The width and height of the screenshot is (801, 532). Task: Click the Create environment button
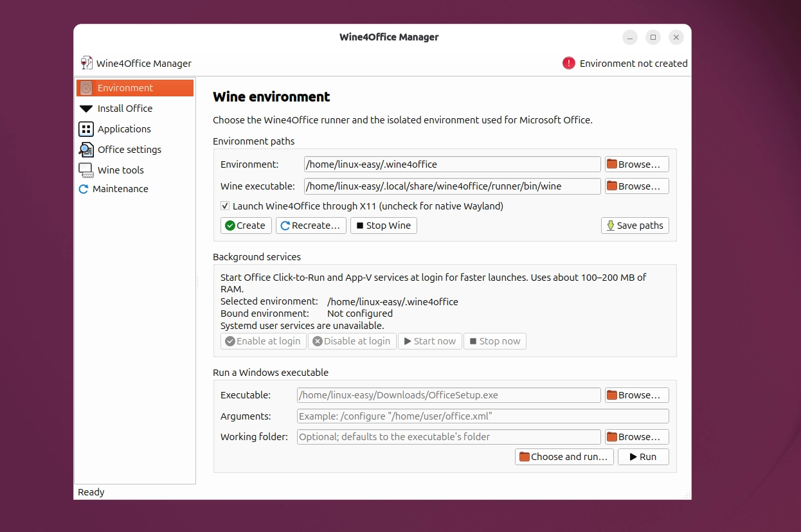tap(246, 226)
